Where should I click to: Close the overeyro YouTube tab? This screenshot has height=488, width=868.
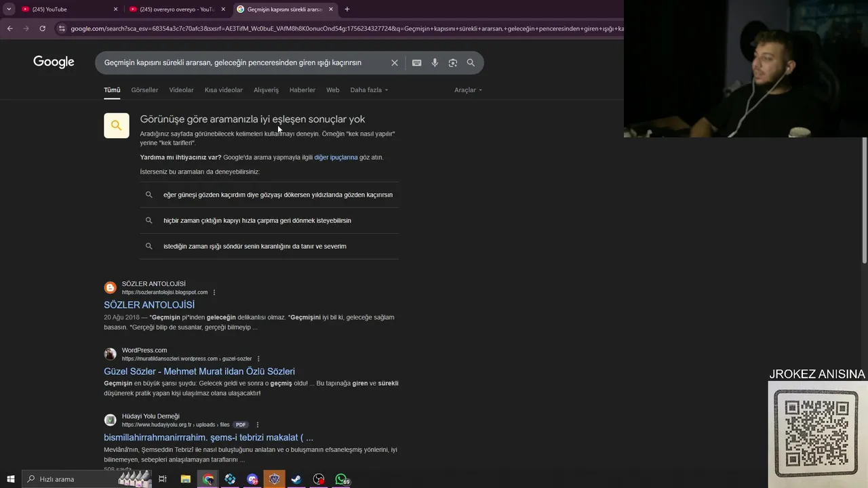223,9
